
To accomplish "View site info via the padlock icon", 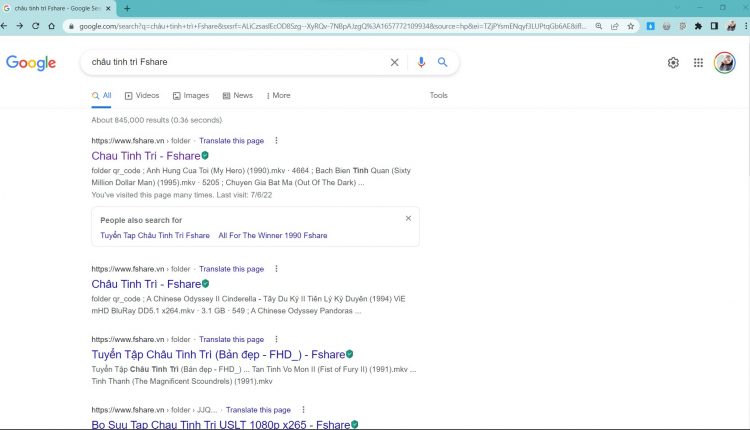I will point(71,26).
